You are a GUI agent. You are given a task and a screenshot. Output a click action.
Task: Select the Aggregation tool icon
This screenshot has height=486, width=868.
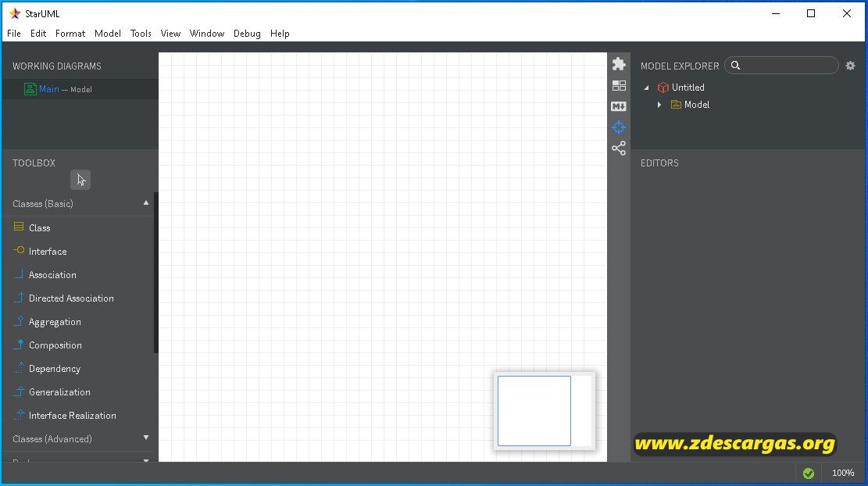(x=19, y=321)
